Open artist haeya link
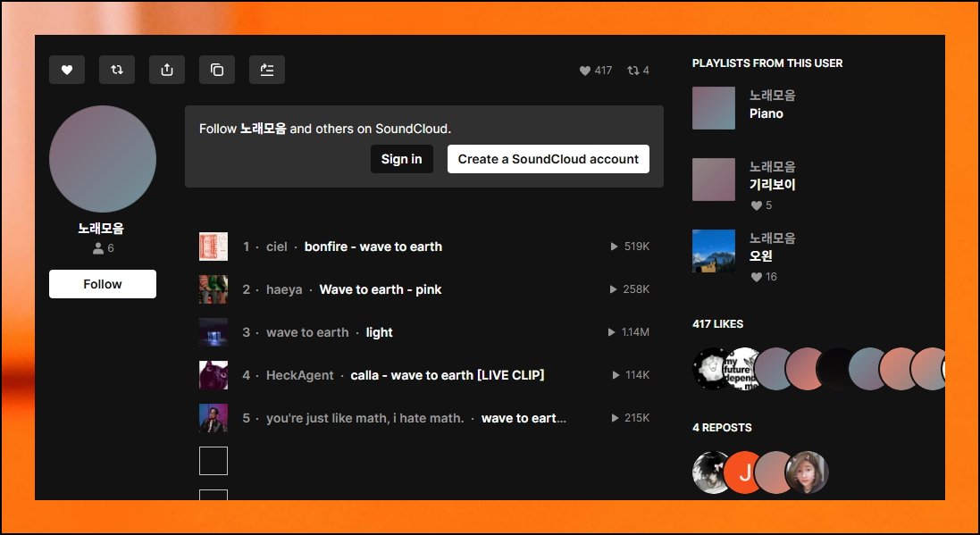Screen dimensions: 980x535 click(x=284, y=289)
